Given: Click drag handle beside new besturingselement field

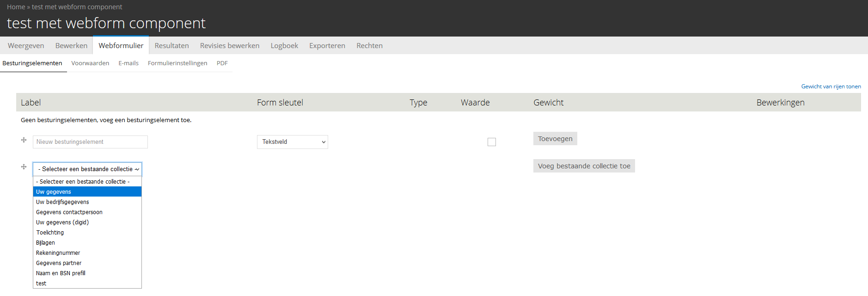Looking at the screenshot, I should tap(24, 140).
